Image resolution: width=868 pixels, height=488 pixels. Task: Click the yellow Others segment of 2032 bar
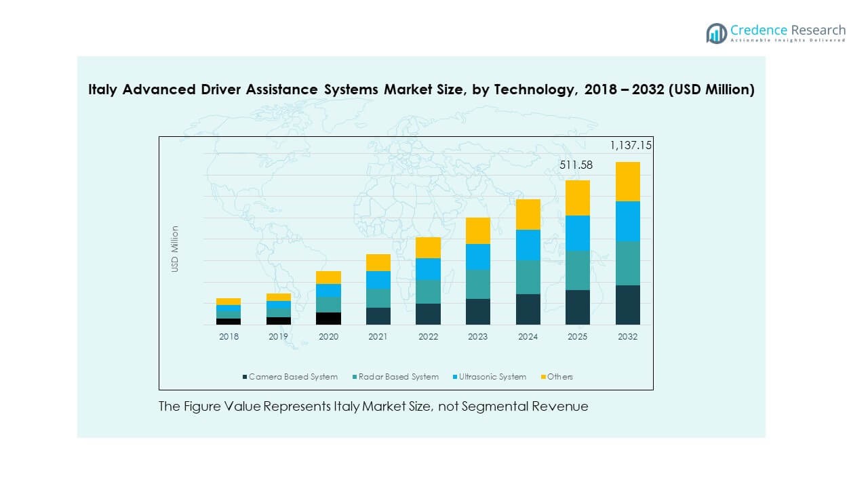[x=627, y=182]
